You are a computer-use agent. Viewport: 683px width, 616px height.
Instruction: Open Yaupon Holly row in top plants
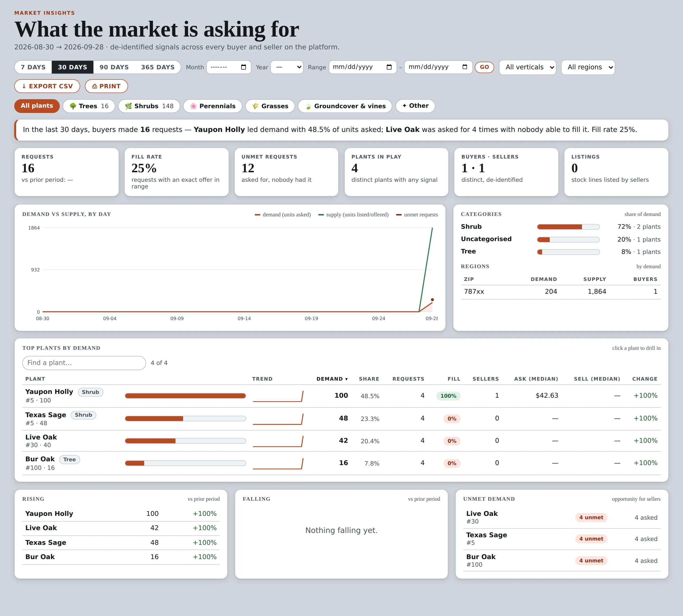tap(341, 396)
